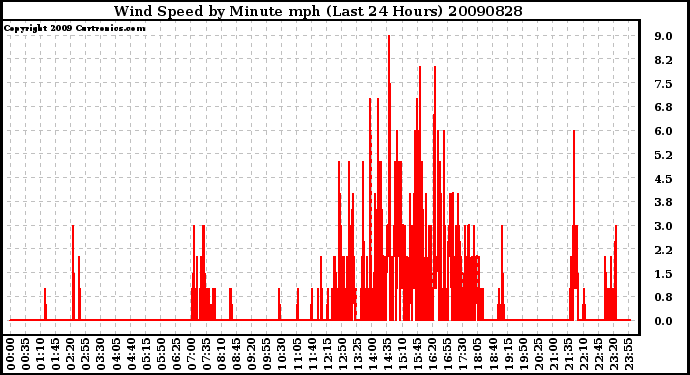690x375 pixels.
Task: Click the x-axis time label 03:30
Action: [101, 354]
